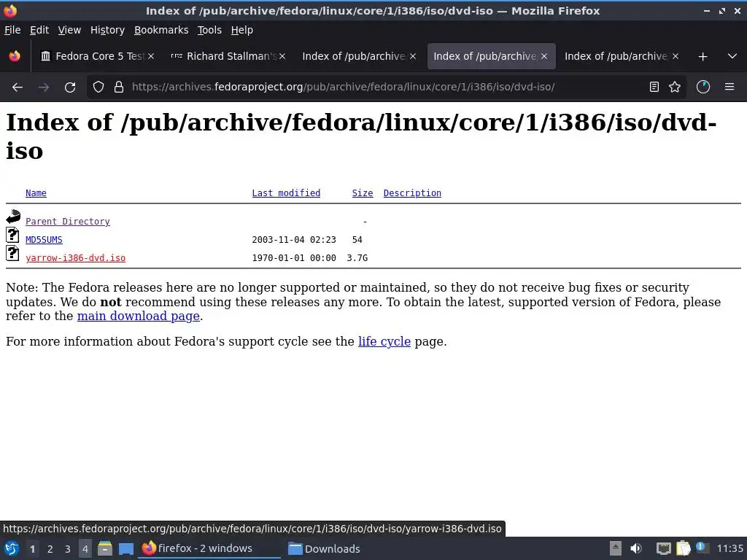Image resolution: width=747 pixels, height=560 pixels.
Task: Click the file icon beside yarrow-i386-dvd.iso
Action: click(13, 253)
